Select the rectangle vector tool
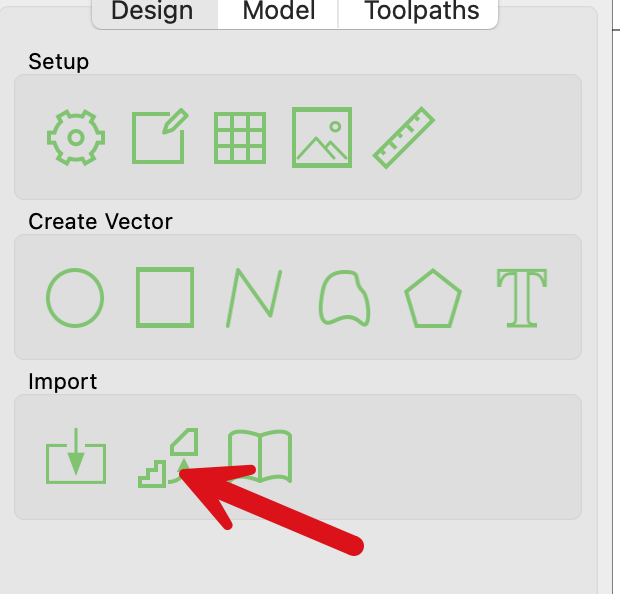 coord(165,297)
